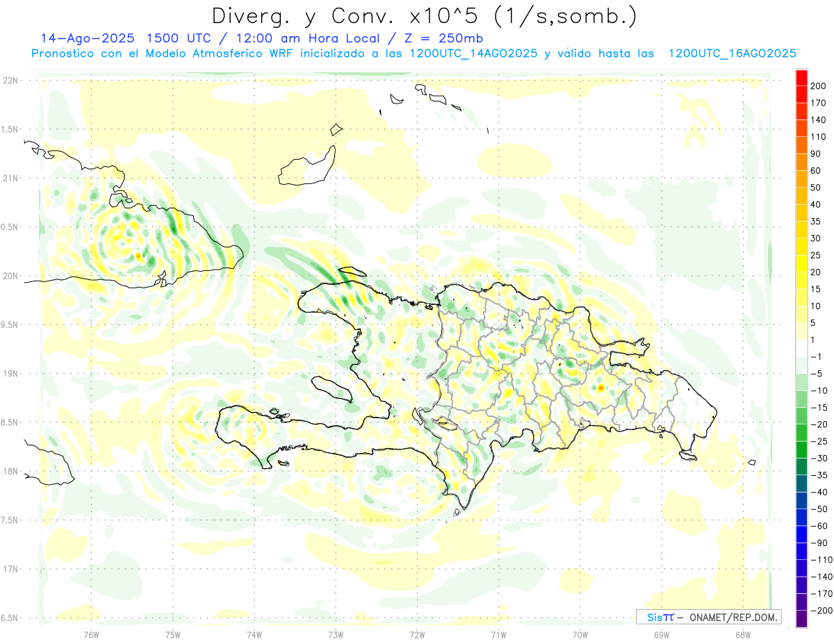Click the colorbar value '-200' at bottom
The image size is (834, 644).
tap(822, 611)
